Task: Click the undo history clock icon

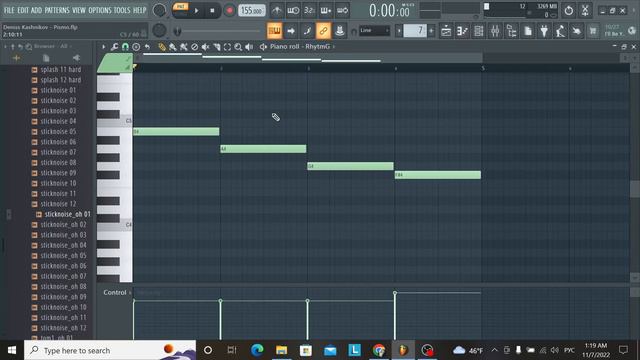Action: (x=569, y=10)
